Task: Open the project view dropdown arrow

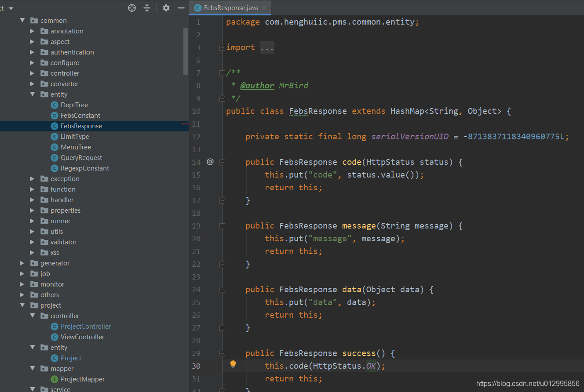Action: coord(11,8)
